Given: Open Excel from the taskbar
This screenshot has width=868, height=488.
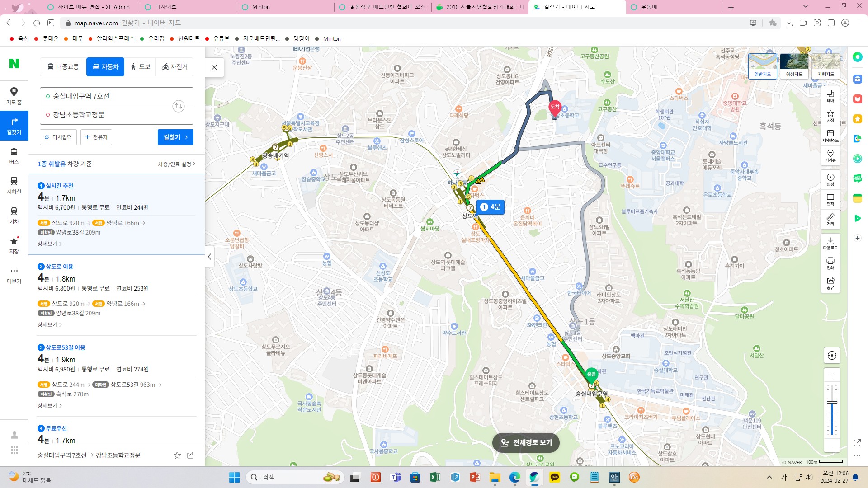Looking at the screenshot, I should 435,477.
